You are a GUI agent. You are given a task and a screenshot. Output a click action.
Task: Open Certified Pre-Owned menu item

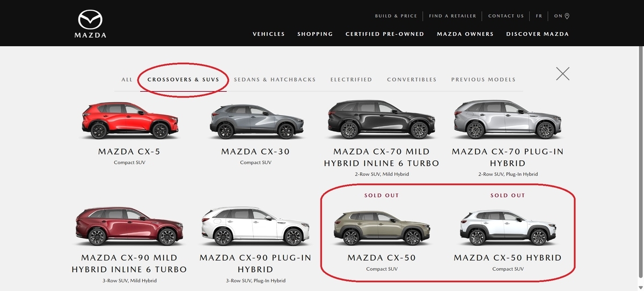click(385, 34)
